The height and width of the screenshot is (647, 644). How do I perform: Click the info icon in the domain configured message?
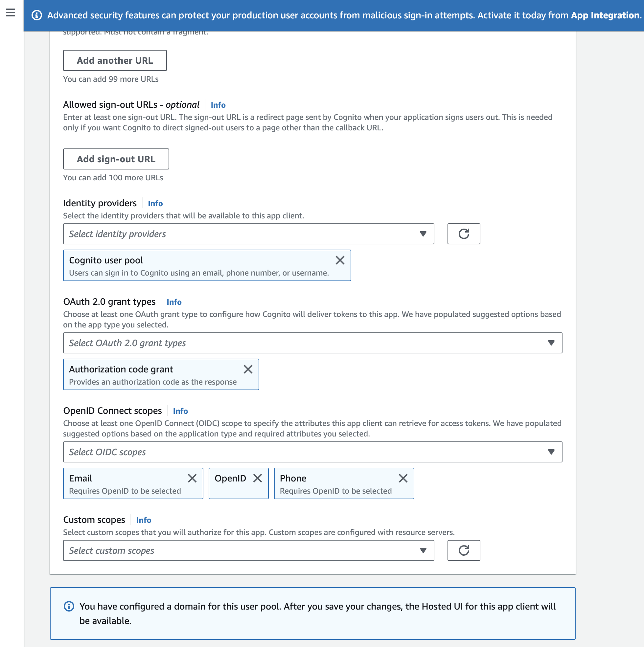point(69,606)
